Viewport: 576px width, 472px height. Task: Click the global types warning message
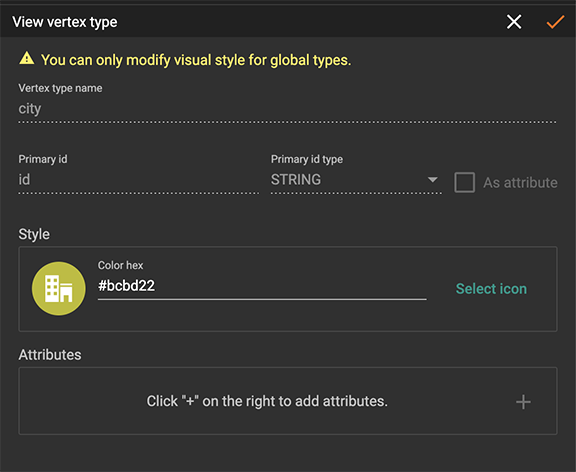[196, 60]
